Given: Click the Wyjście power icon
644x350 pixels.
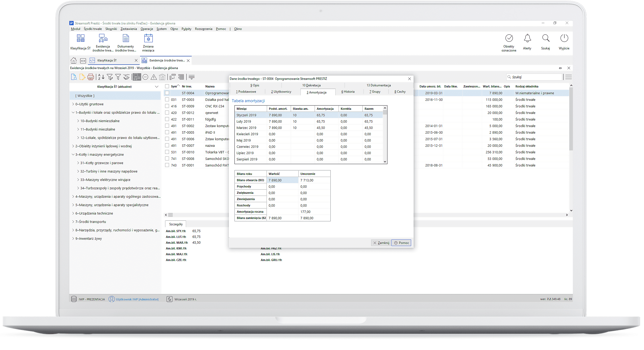Looking at the screenshot, I should (x=564, y=38).
